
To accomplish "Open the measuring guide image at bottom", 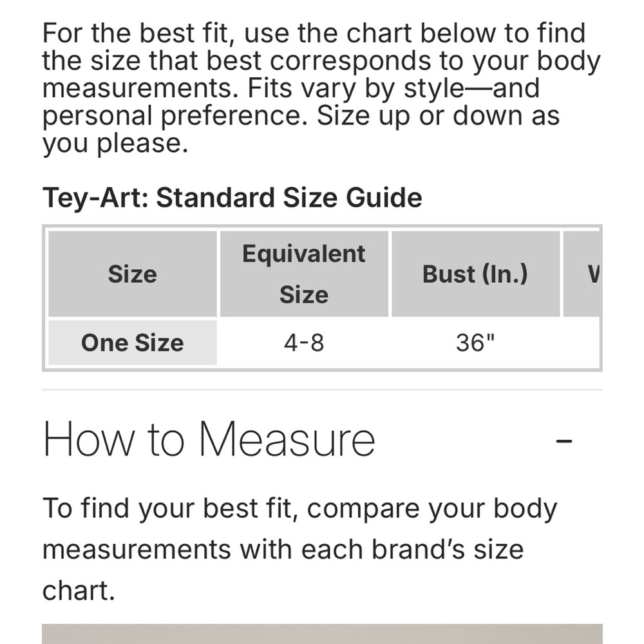I will 322,634.
